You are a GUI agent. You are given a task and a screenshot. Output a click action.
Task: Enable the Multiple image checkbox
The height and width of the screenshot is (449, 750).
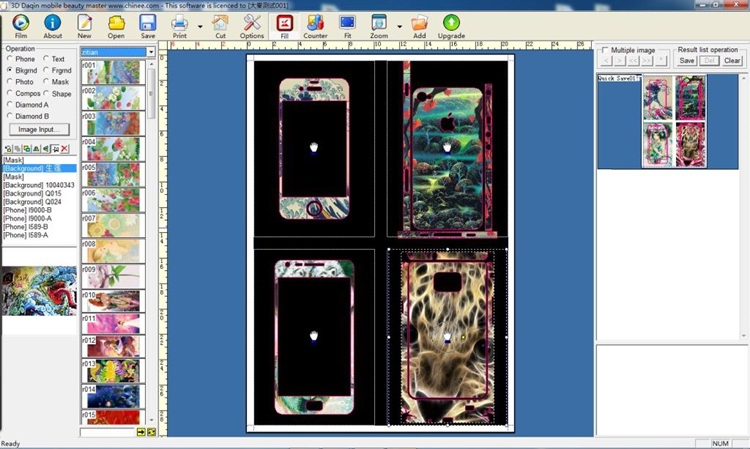coord(605,50)
